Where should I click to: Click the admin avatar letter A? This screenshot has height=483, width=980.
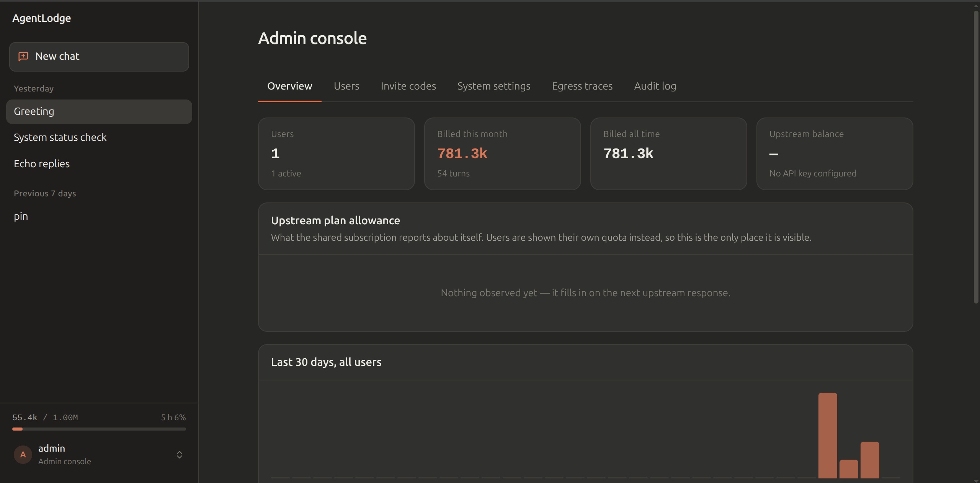coord(23,455)
